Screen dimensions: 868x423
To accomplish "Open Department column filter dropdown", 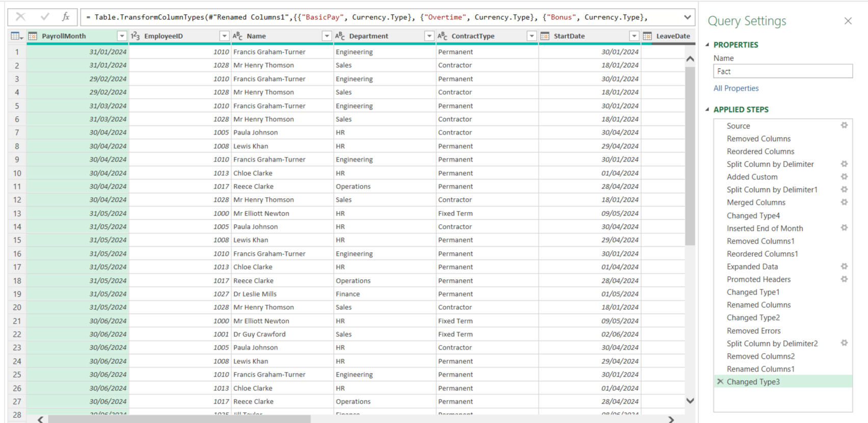I will pyautogui.click(x=429, y=36).
